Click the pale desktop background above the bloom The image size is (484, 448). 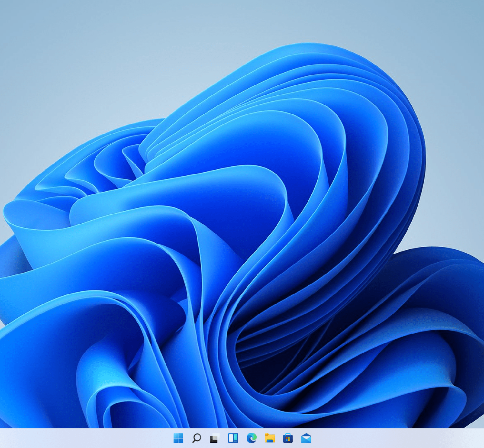point(129,48)
